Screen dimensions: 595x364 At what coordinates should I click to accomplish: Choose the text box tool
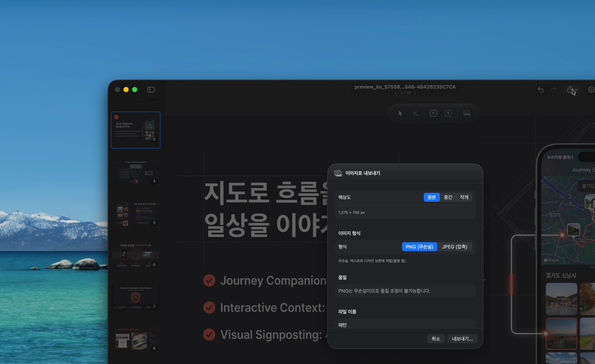coord(433,113)
